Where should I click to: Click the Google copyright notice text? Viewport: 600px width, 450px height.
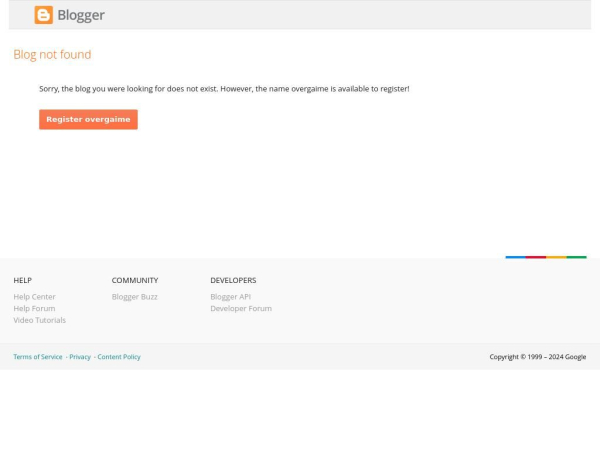537,357
